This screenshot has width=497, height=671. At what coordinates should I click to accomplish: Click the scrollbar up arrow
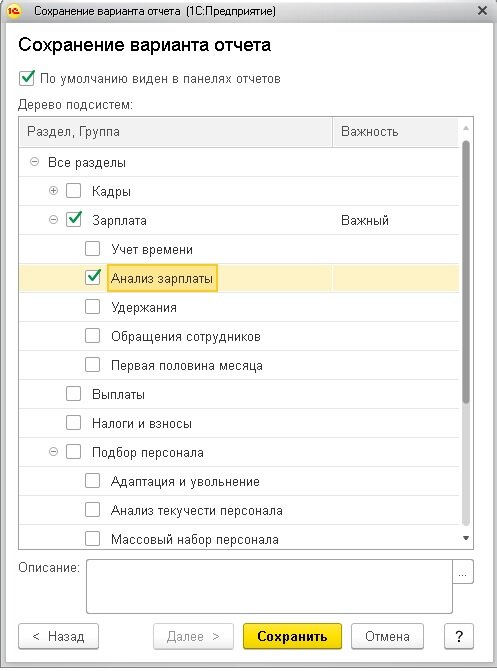point(466,128)
